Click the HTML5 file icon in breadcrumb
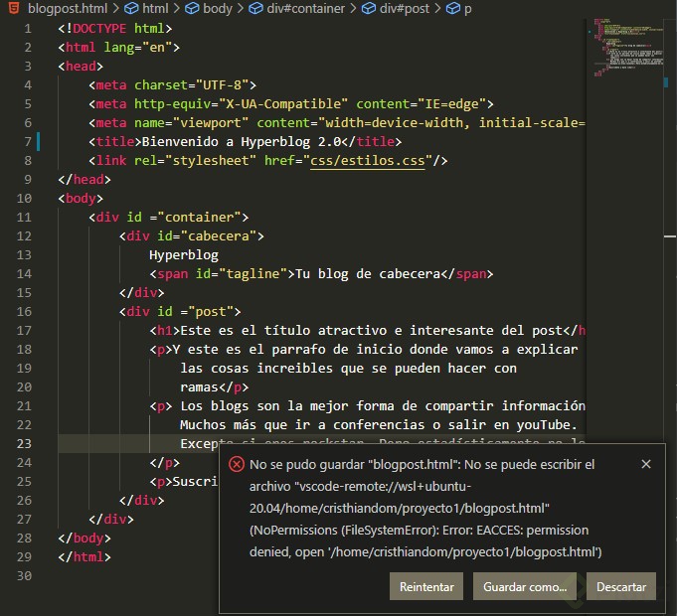 (x=14, y=8)
